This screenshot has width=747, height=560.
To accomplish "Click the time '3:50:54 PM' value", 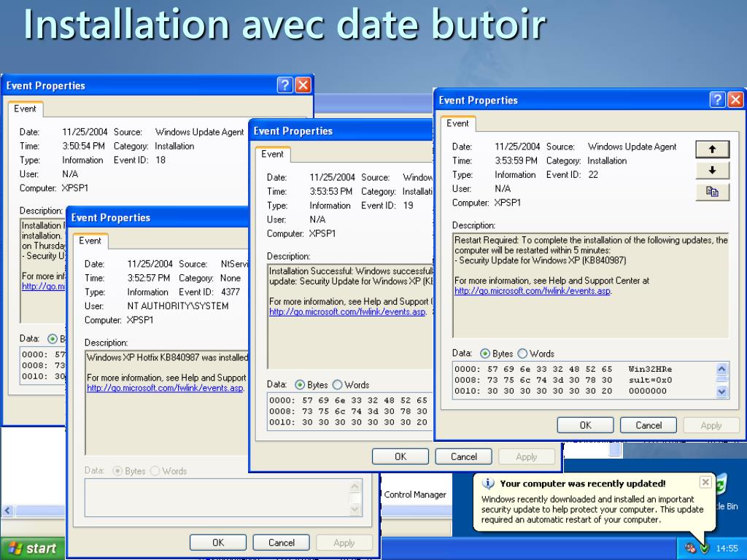I will [83, 146].
